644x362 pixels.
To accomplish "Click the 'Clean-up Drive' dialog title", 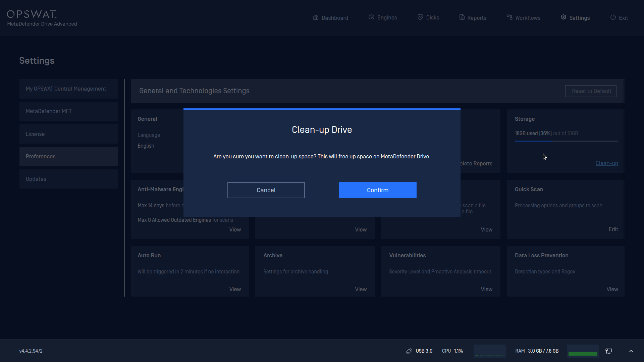I will (322, 130).
